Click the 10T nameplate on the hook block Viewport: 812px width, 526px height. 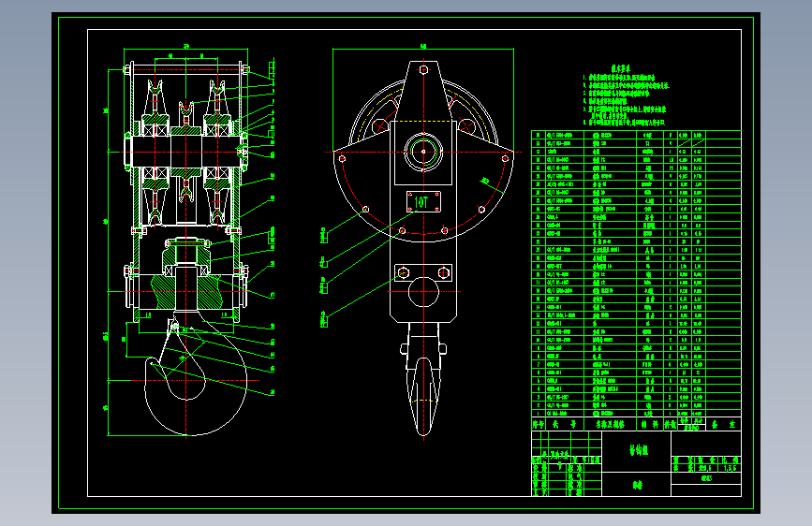pyautogui.click(x=423, y=202)
